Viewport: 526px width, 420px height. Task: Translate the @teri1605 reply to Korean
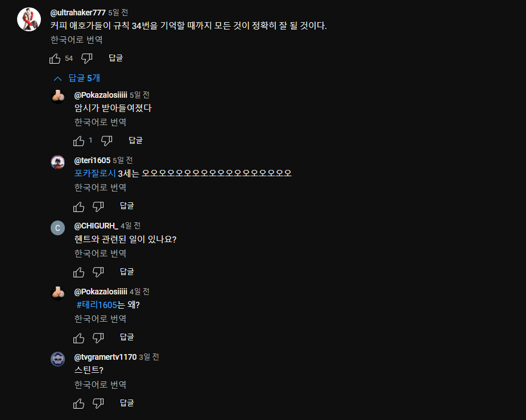[x=100, y=188]
